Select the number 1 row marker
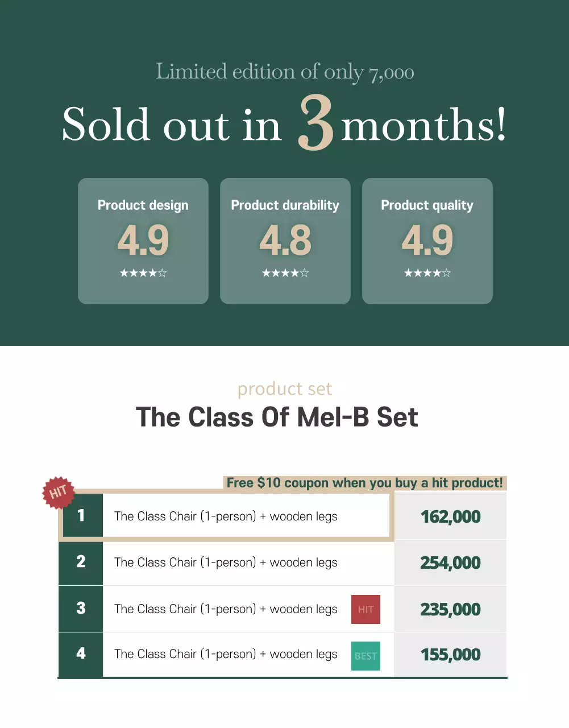 81,515
